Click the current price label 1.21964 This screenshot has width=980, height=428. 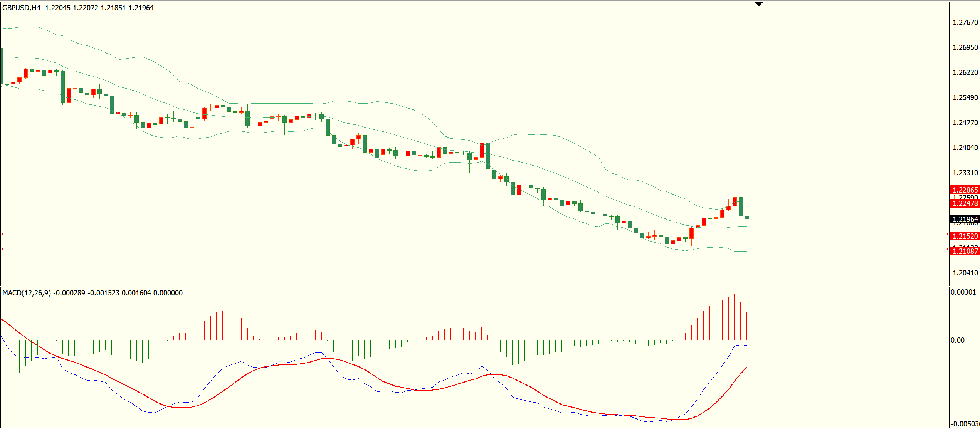(965, 219)
